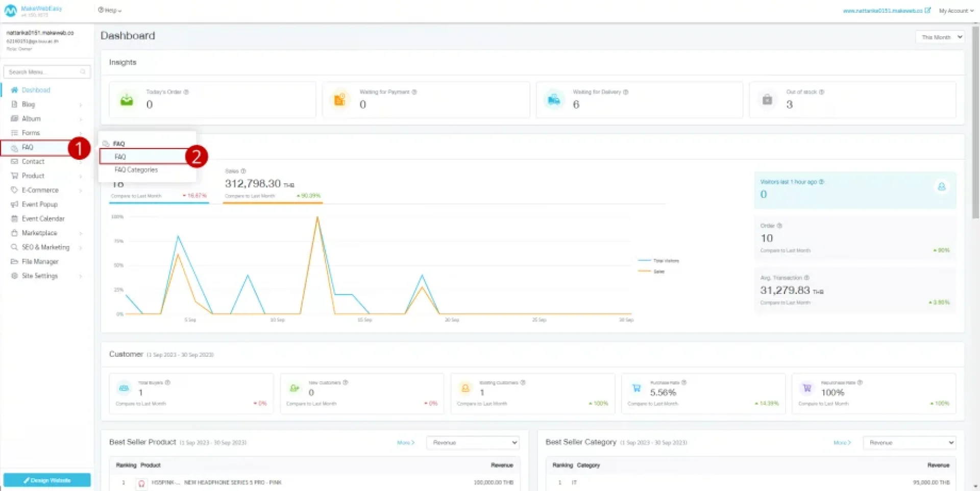Open Best Seller Product Revenue dropdown
The width and height of the screenshot is (980, 491).
[473, 443]
